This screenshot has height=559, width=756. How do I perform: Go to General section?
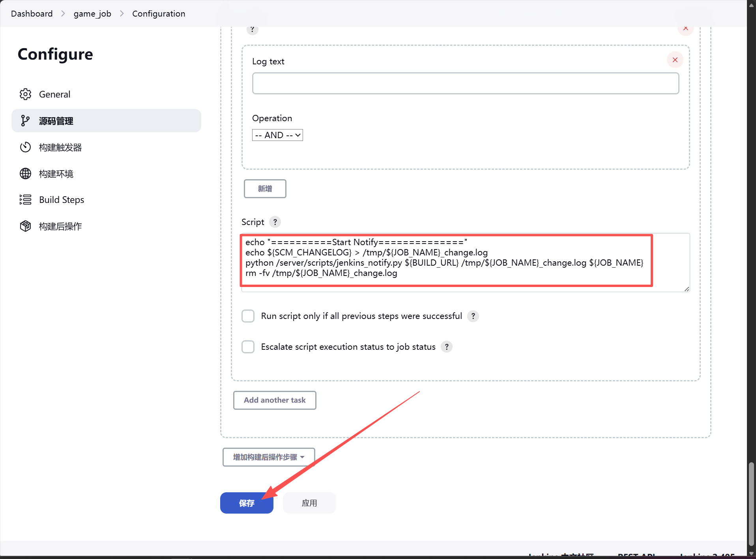tap(106, 94)
